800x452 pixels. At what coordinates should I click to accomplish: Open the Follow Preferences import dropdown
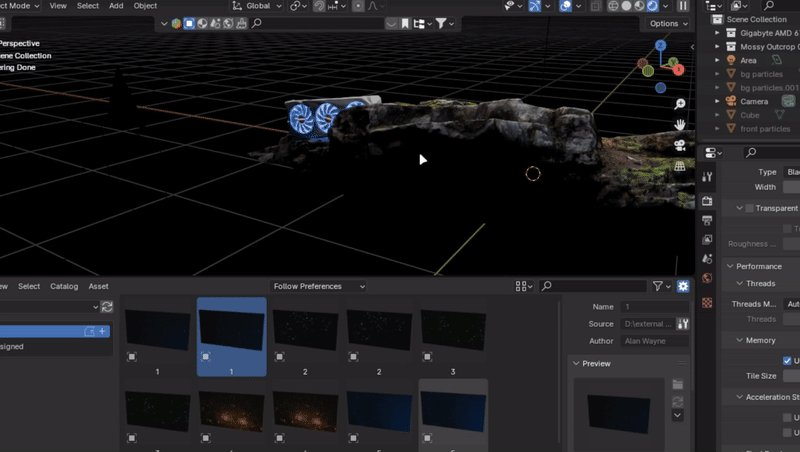pyautogui.click(x=318, y=286)
